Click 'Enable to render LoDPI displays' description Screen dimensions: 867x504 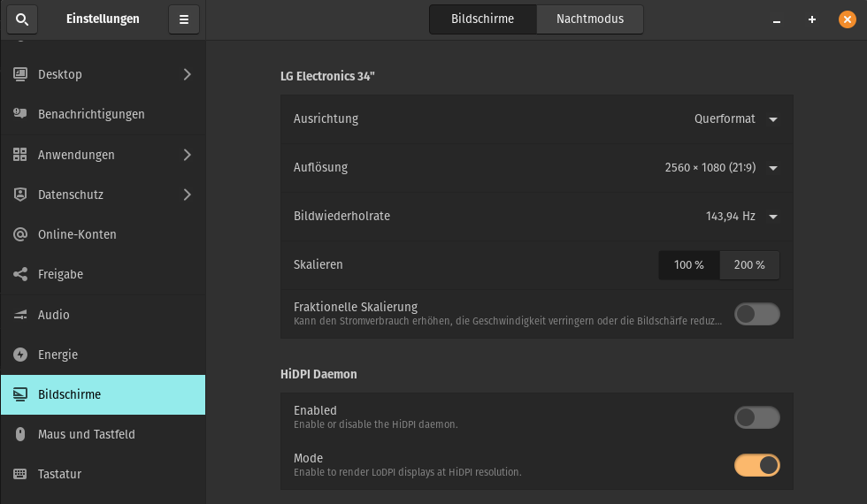[x=408, y=472]
